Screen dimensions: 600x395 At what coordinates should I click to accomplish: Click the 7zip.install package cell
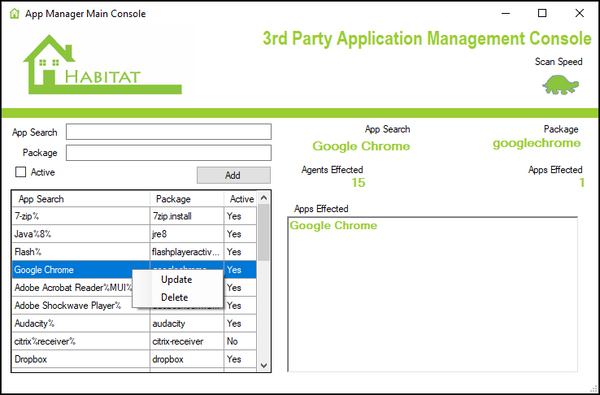[x=187, y=216]
